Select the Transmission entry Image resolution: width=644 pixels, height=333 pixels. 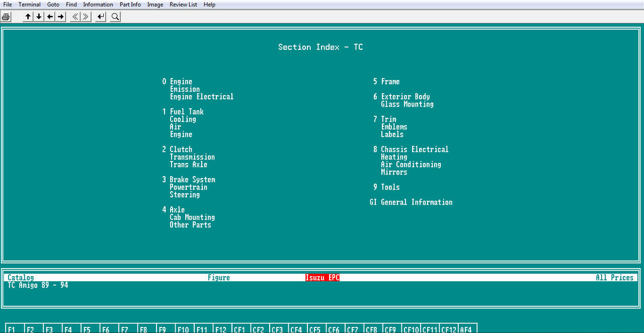(192, 157)
